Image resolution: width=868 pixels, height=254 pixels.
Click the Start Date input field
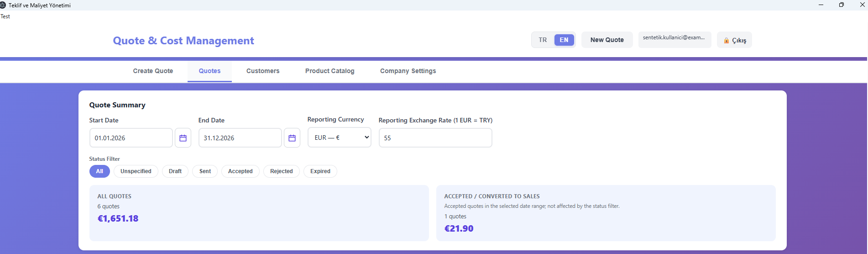131,138
